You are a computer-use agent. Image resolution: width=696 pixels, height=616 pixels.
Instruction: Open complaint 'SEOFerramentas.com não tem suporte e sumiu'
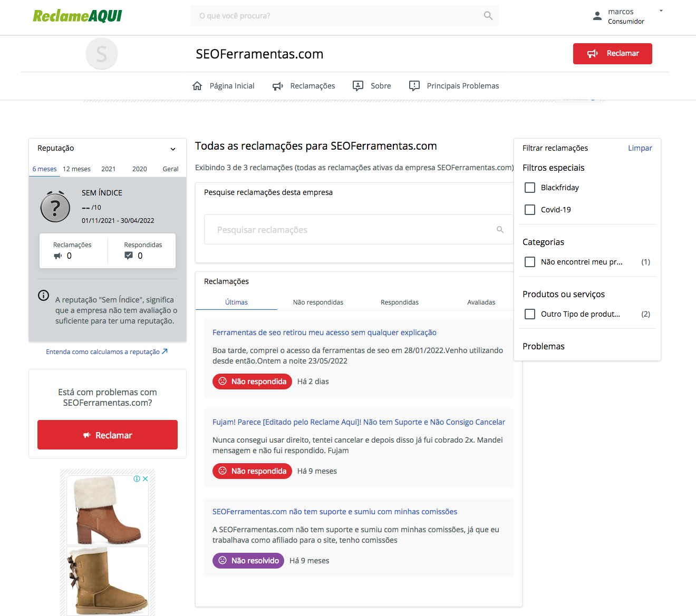[335, 512]
